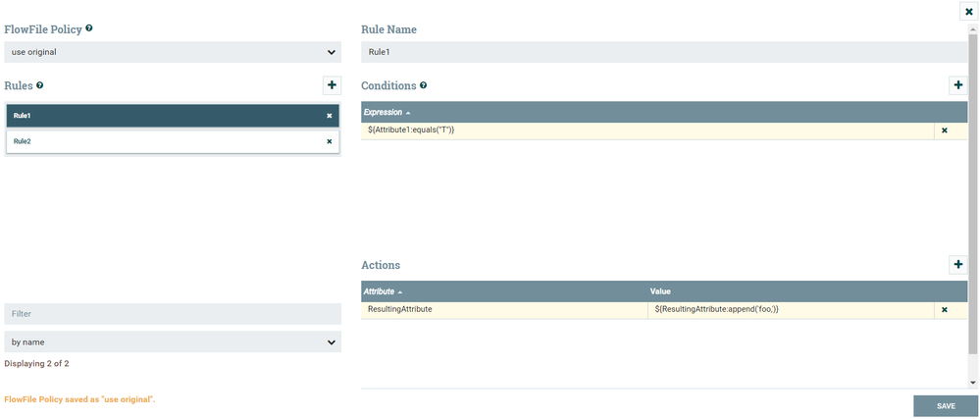
Task: Close the advanced rules dialog
Action: coord(969,11)
